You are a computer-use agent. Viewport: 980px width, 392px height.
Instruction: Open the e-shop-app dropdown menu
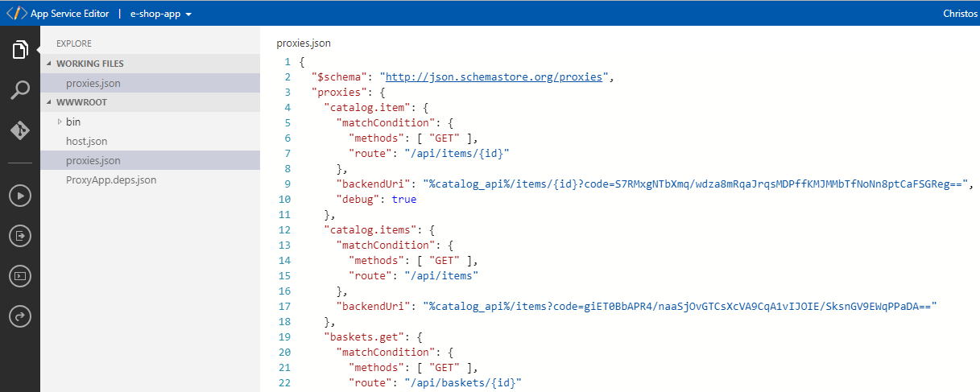coord(160,14)
